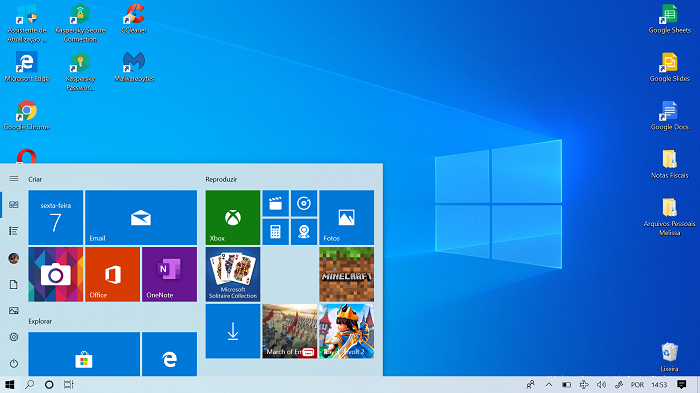Show hidden tray icons chevron

tap(549, 385)
